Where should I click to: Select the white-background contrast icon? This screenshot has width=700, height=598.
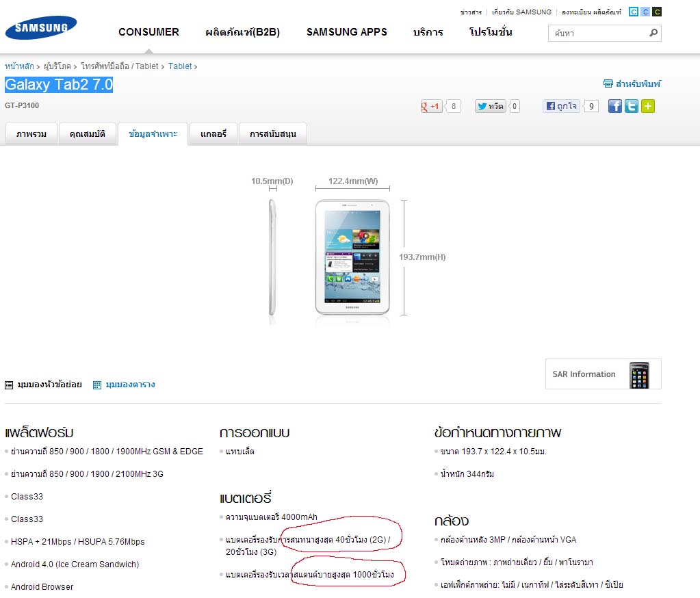tap(633, 12)
